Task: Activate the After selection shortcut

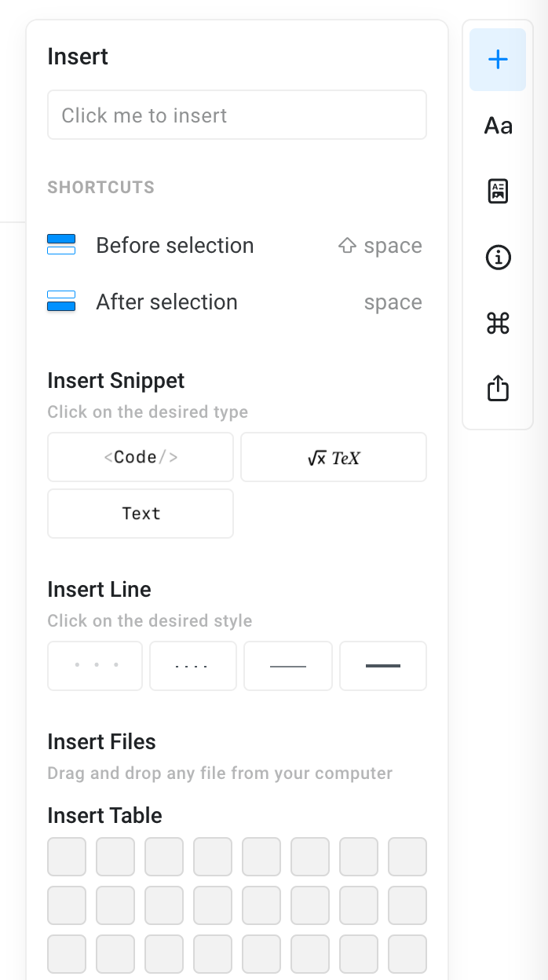Action: coord(166,302)
